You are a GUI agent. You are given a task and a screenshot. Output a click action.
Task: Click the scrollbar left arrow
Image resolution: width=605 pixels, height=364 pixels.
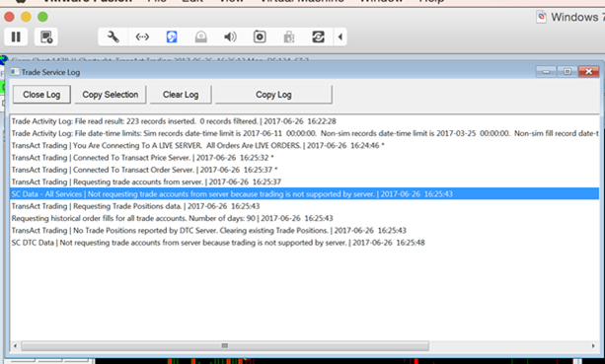pyautogui.click(x=15, y=346)
